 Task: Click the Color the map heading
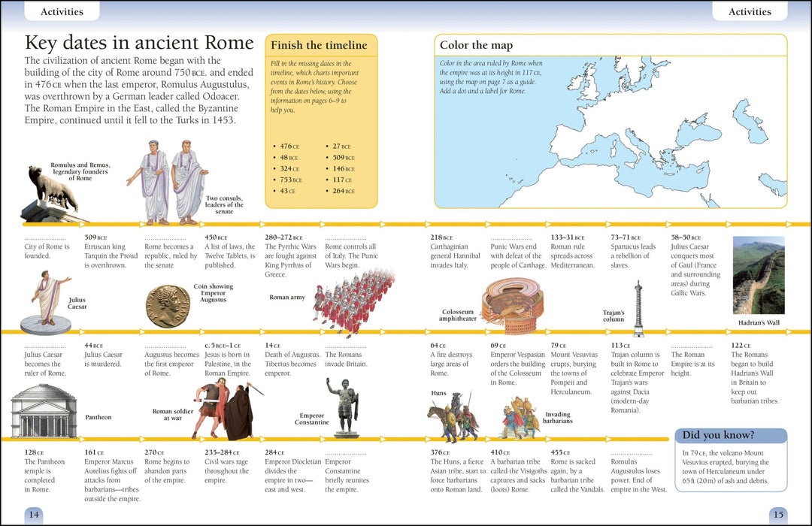tap(477, 45)
